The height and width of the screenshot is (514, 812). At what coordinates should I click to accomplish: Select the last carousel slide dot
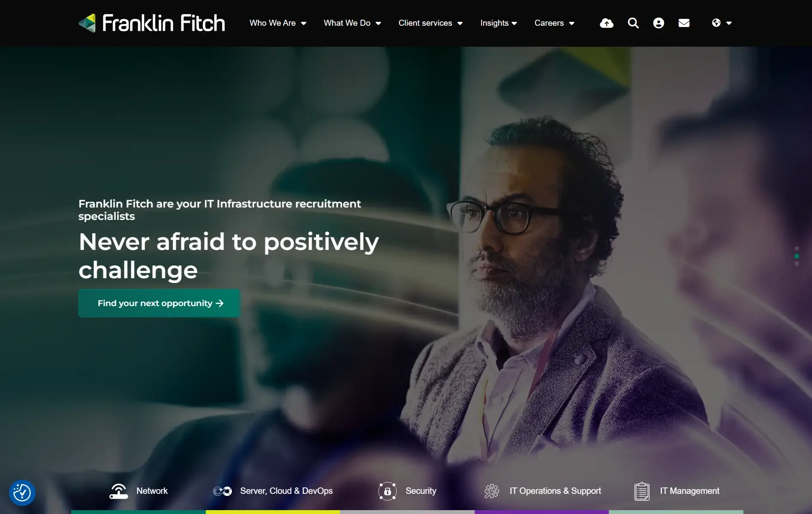[797, 264]
